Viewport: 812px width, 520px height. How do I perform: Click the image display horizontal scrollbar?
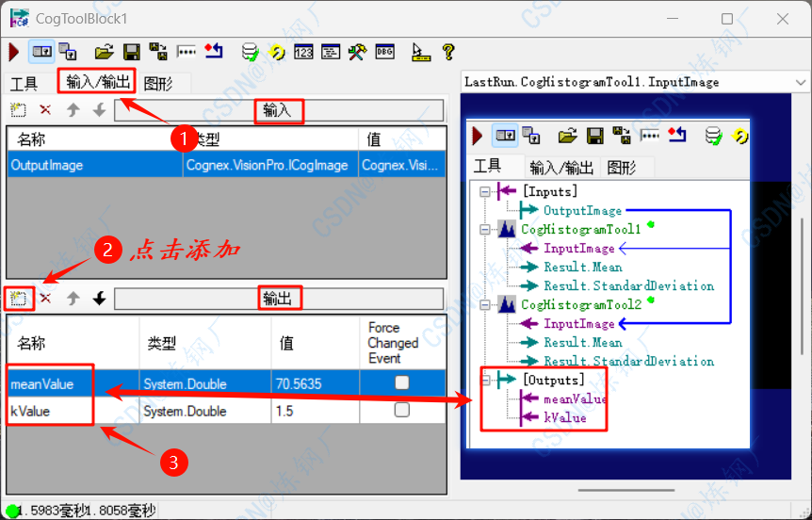625,490
